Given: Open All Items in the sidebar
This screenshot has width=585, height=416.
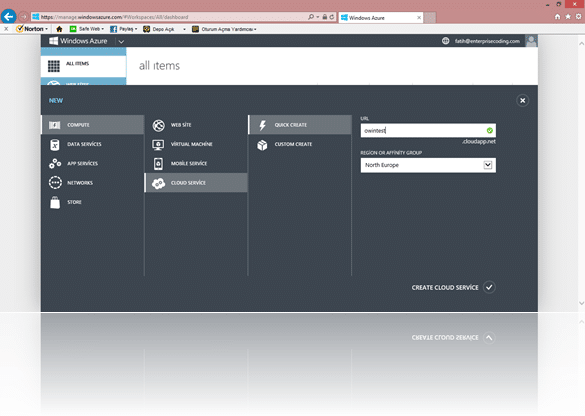Looking at the screenshot, I should tap(83, 66).
